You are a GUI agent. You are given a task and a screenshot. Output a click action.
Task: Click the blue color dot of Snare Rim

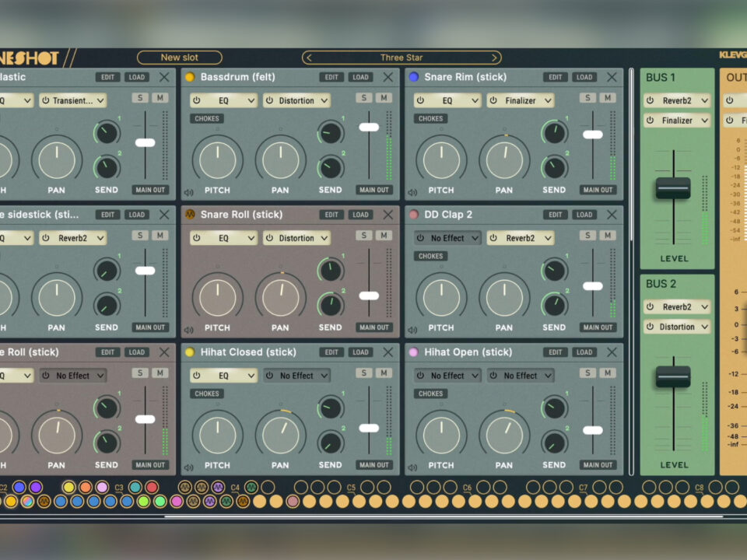pos(413,77)
